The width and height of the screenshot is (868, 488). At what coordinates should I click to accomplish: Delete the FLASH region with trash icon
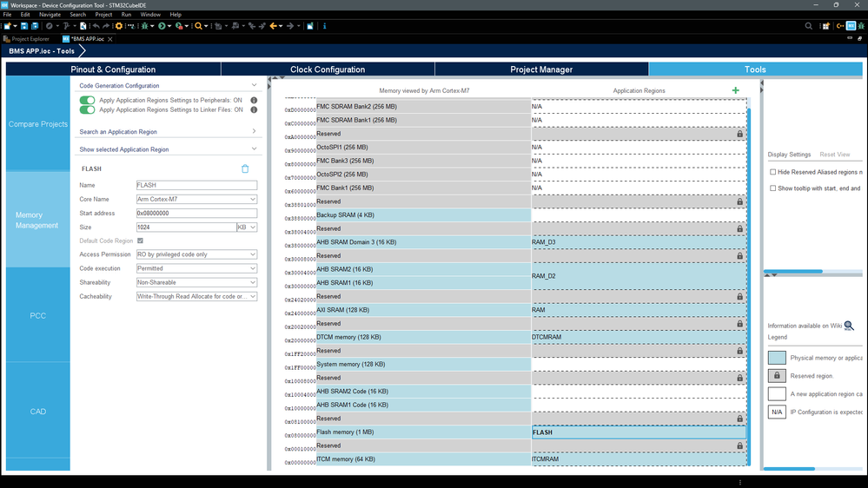[x=245, y=168]
